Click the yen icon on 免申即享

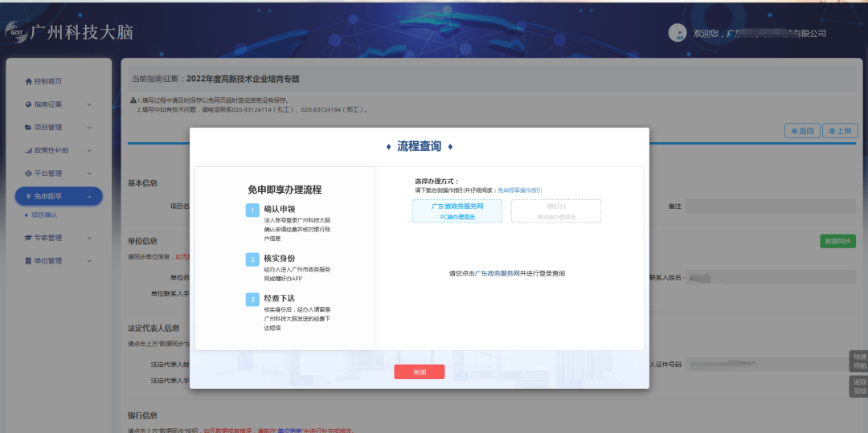[27, 196]
